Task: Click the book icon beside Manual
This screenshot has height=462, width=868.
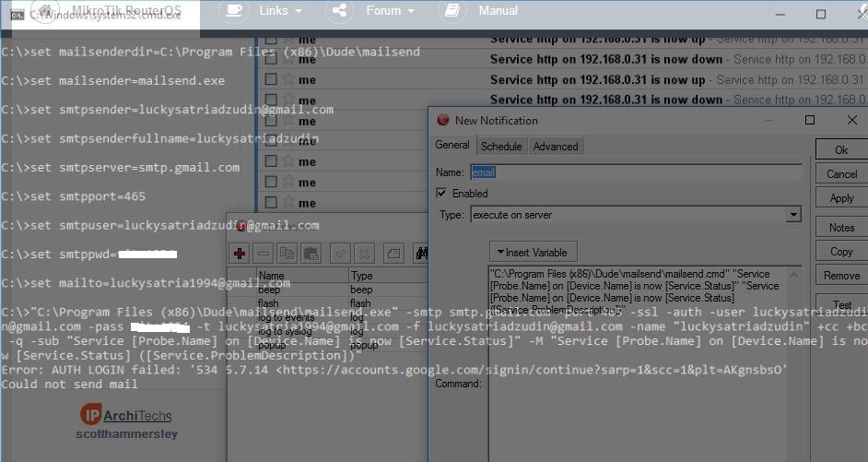Action: 452,11
